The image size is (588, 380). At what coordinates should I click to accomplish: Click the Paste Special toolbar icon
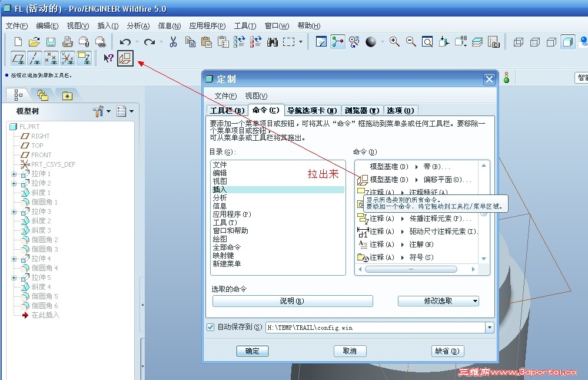pyautogui.click(x=223, y=42)
